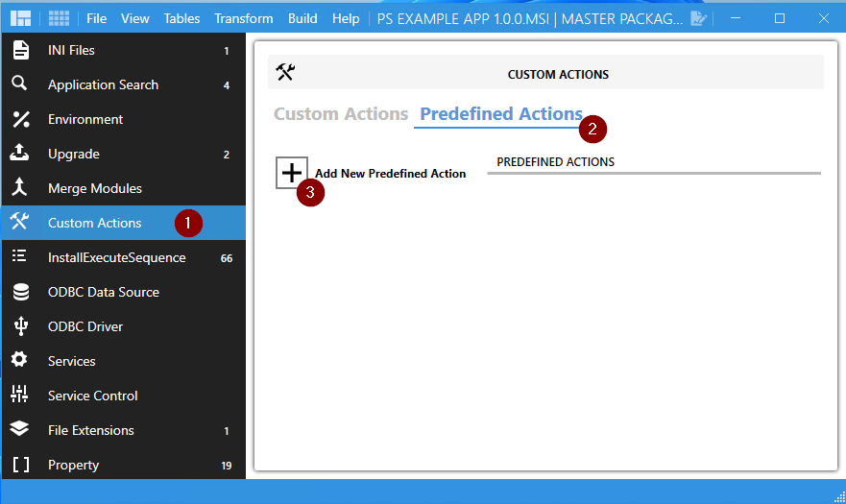Open the Transform menu
Viewport: 846px width, 504px height.
coord(244,18)
